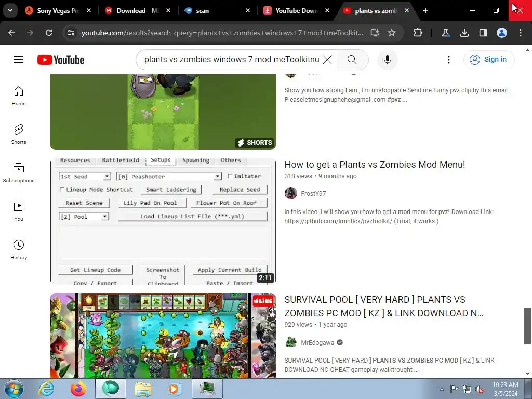Open the FrostY97 channel avatar
Image resolution: width=532 pixels, height=399 pixels.
click(291, 193)
